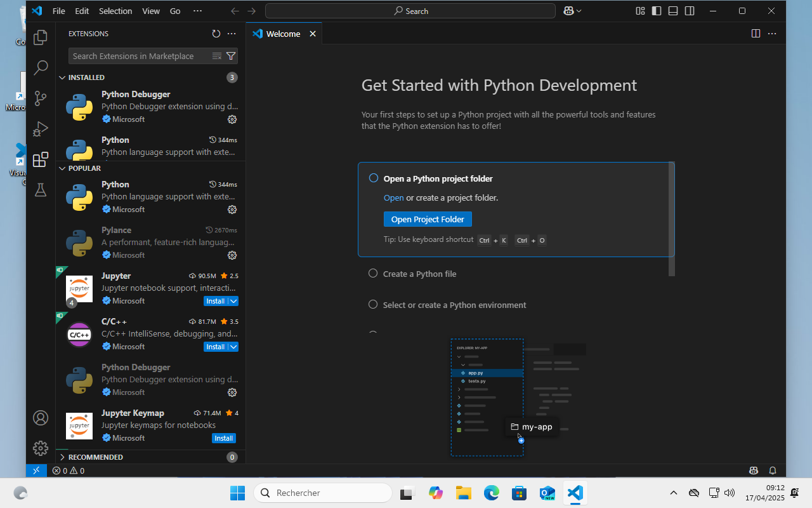Open Source Control view

point(41,98)
